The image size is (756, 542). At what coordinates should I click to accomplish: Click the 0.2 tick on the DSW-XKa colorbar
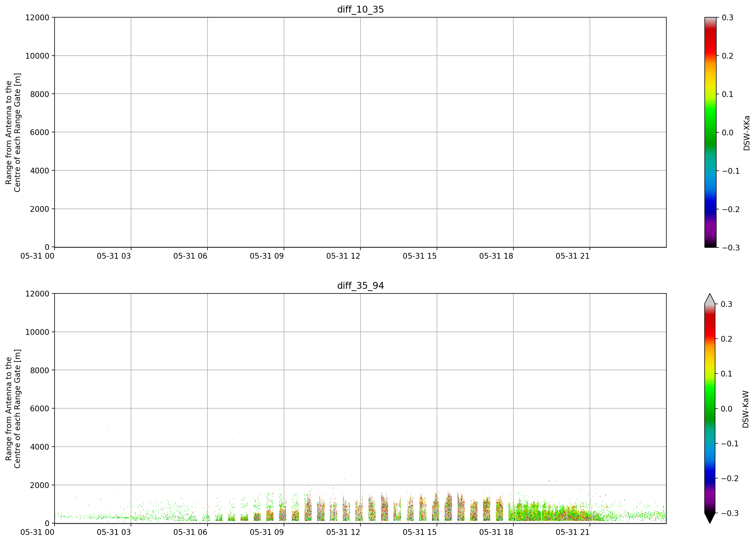coord(728,56)
